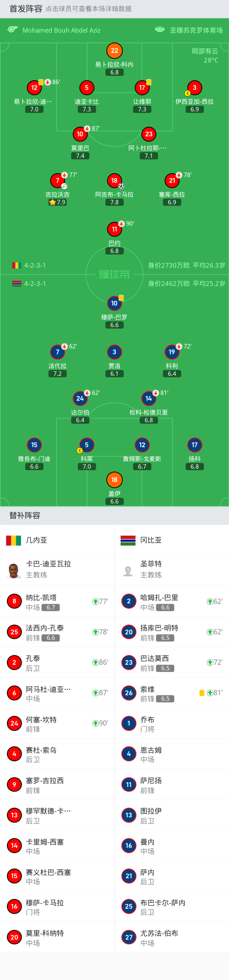Tap the captain badge on 科莱
Image resolution: width=229 pixels, height=980 pixels.
click(x=80, y=451)
